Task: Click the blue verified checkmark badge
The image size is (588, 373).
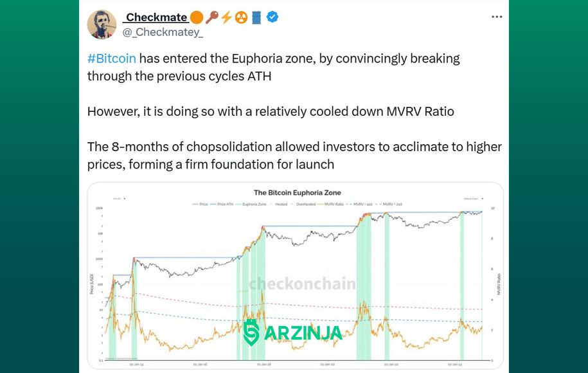Action: [272, 17]
